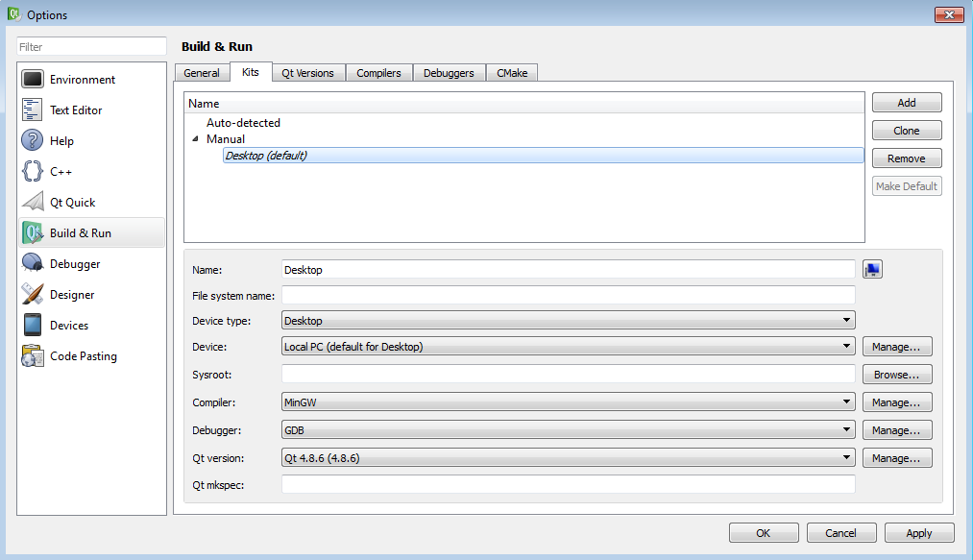The height and width of the screenshot is (560, 973).
Task: Apply the current settings
Action: point(919,533)
